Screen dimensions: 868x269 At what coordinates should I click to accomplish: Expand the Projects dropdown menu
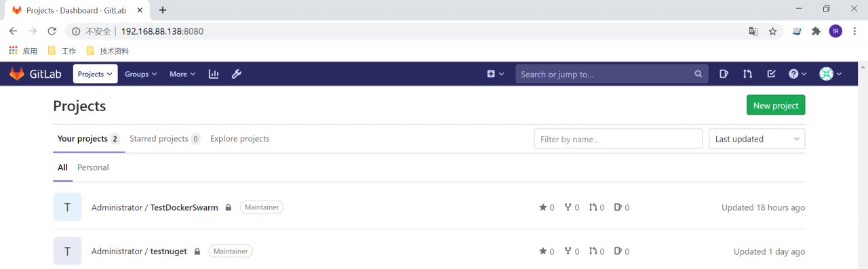click(x=95, y=74)
